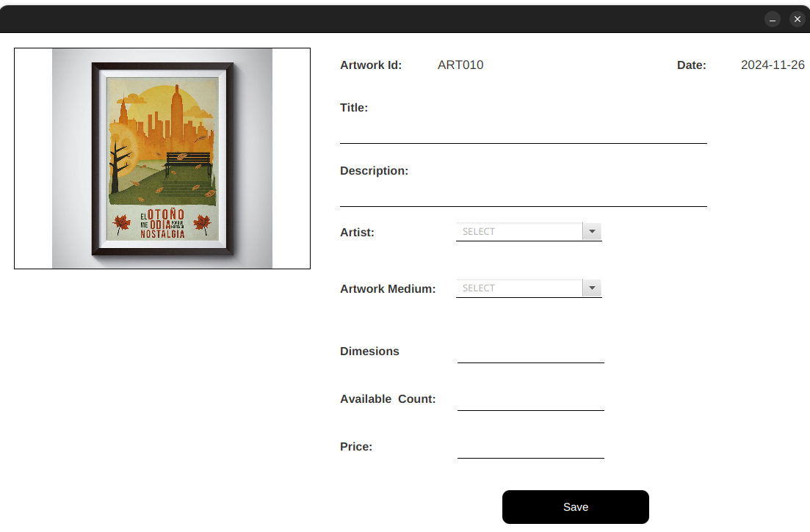
Task: Minimize the artwork form window
Action: (x=773, y=20)
